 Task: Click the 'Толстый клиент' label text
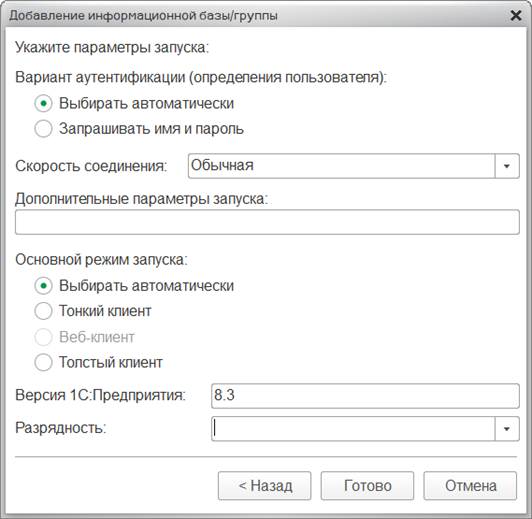pyautogui.click(x=111, y=362)
